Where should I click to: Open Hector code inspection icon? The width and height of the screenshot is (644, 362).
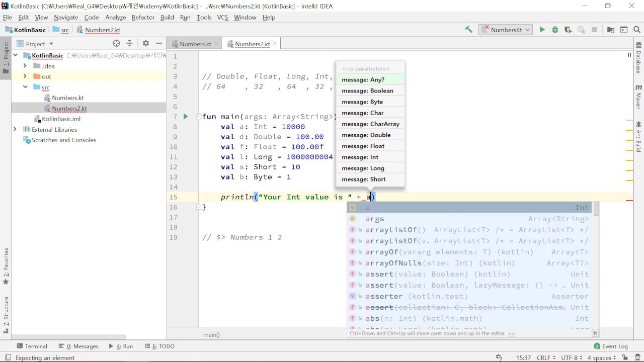[637, 357]
